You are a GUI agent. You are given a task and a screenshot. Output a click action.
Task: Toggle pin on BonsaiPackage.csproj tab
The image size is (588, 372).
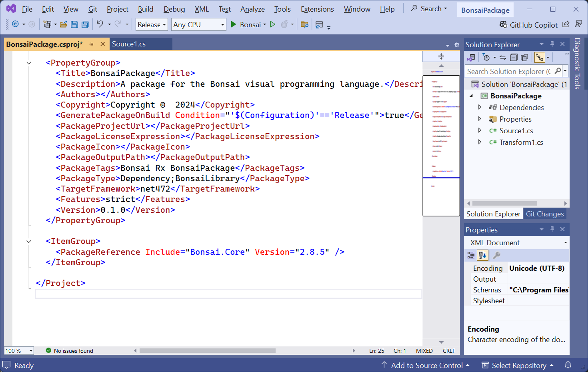92,44
